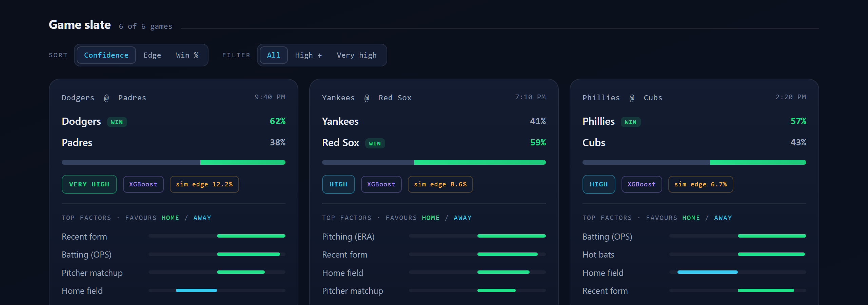Click XGBoost tag on Yankees card
The width and height of the screenshot is (868, 305).
click(x=381, y=184)
